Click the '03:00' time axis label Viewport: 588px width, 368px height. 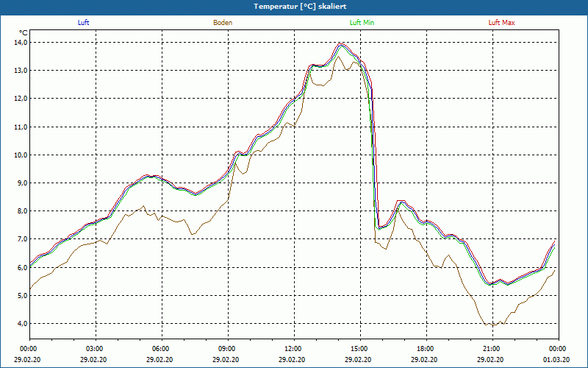(x=96, y=349)
